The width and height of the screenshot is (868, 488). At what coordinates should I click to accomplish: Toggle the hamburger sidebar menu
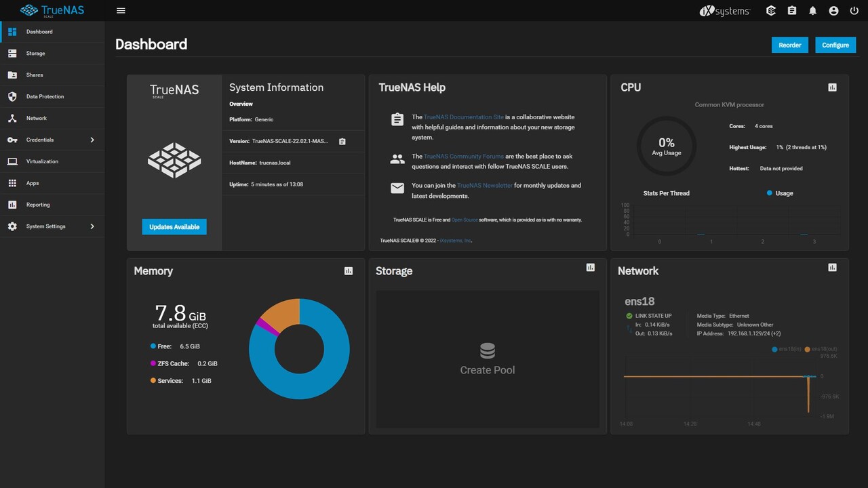[121, 11]
